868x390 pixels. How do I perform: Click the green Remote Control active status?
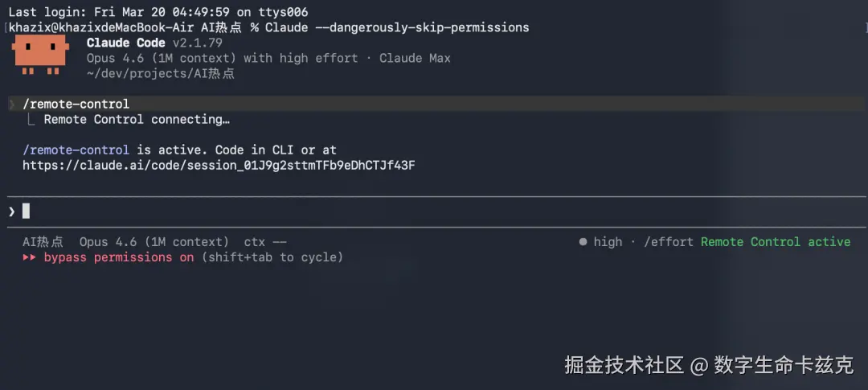[775, 242]
